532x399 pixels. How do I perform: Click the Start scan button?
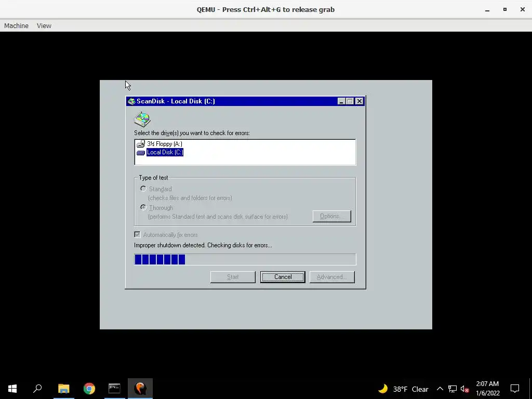(233, 277)
